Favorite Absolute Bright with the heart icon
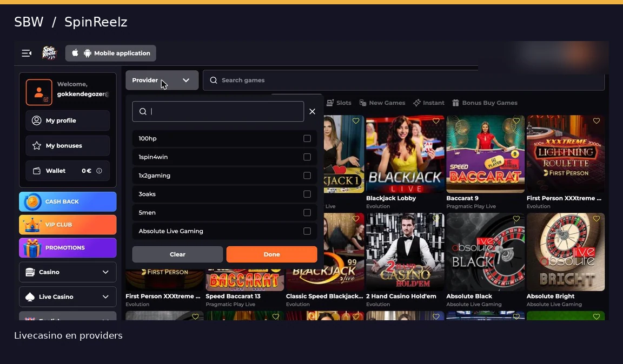The image size is (623, 364). (x=597, y=219)
